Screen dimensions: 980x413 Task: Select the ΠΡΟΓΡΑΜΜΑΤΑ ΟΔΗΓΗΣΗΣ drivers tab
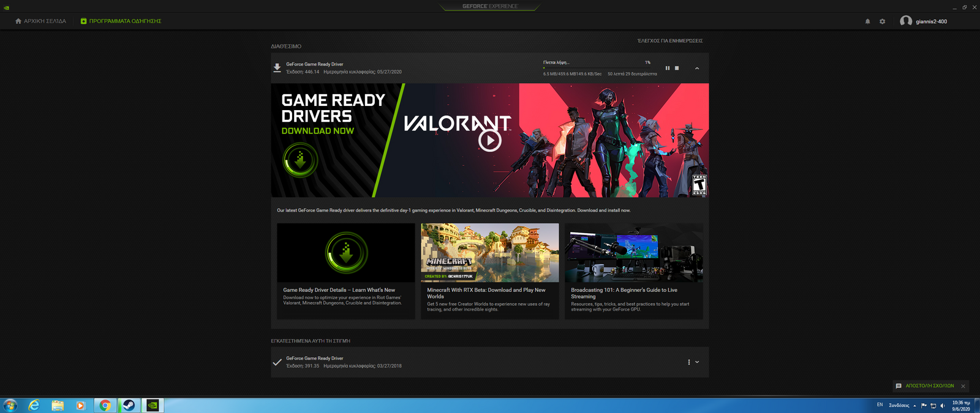[121, 21]
